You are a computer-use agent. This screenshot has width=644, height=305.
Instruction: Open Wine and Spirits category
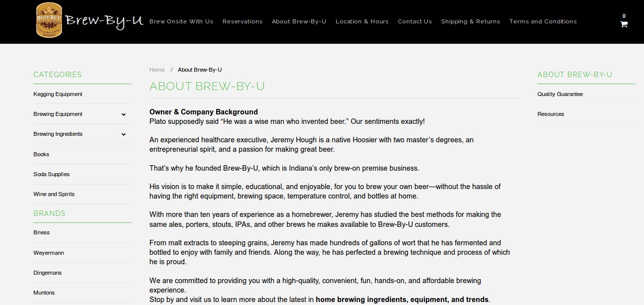coord(54,194)
